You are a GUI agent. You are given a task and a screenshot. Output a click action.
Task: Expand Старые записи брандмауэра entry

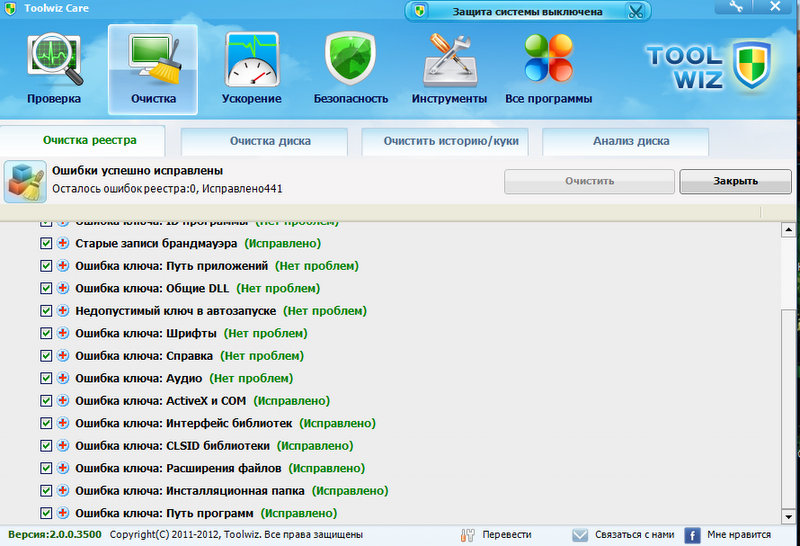pos(63,243)
